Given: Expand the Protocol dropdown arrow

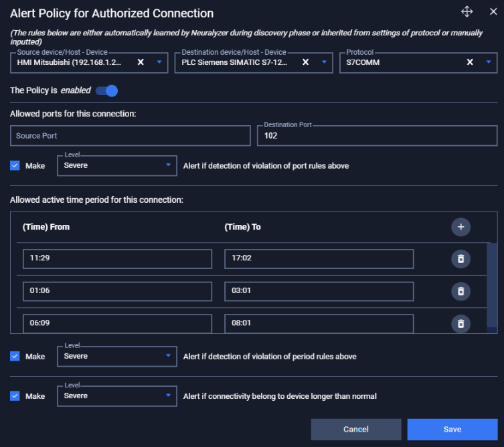Looking at the screenshot, I should pos(489,62).
